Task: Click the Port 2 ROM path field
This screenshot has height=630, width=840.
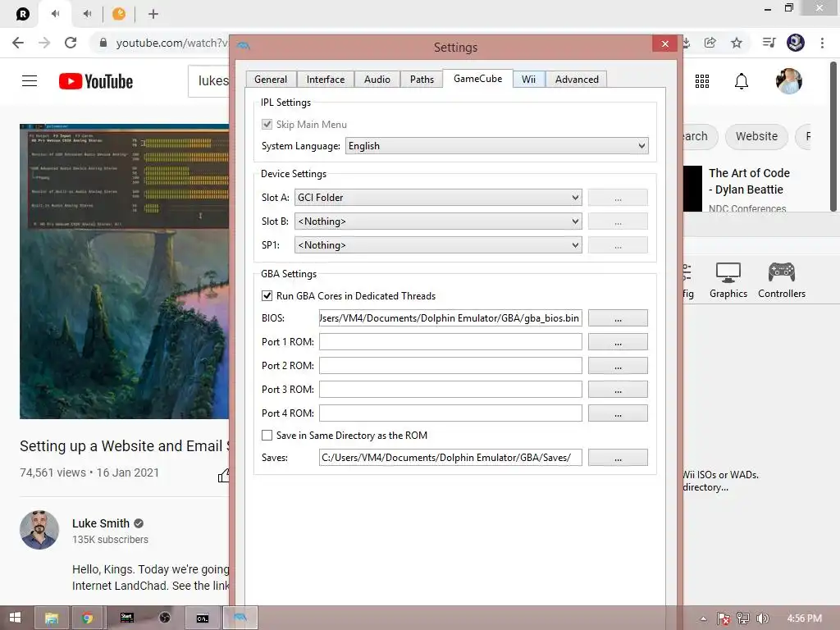Action: click(x=450, y=365)
